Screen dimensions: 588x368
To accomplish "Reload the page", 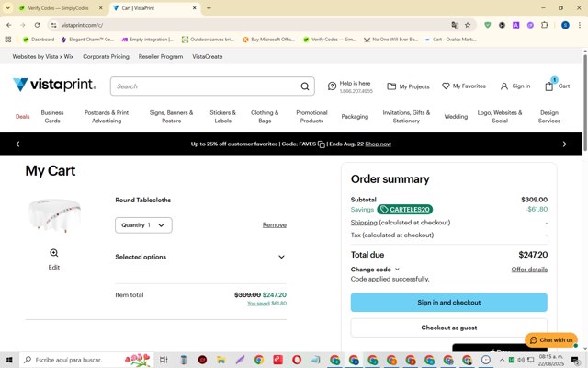I will click(37, 25).
